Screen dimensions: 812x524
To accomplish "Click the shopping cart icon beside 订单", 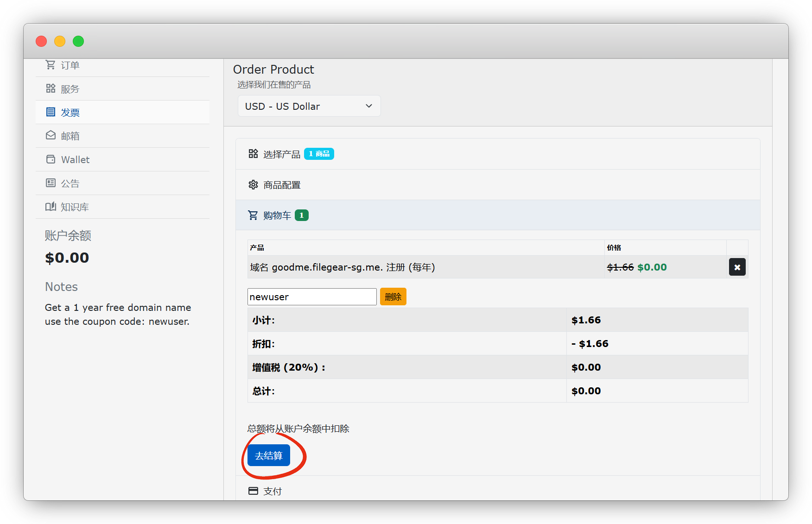I will click(x=50, y=65).
